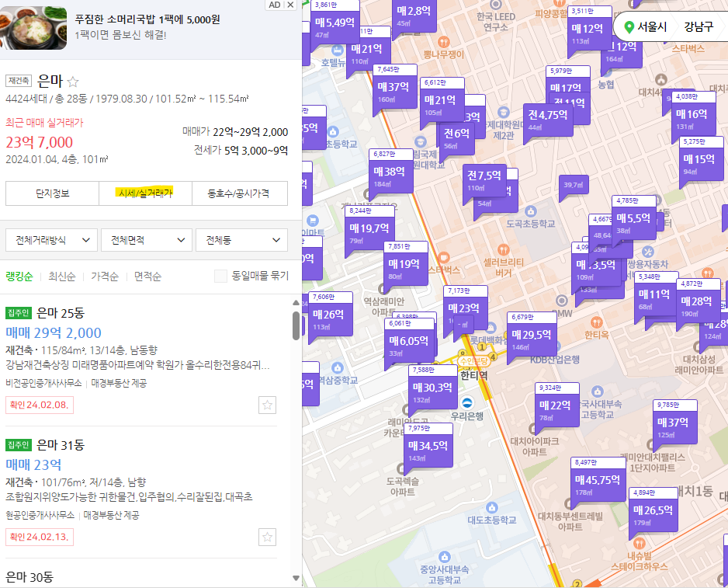Viewport: 728px width, 588px height.
Task: Open 푸짐한 소머리국밥 ad link
Action: click(147, 19)
